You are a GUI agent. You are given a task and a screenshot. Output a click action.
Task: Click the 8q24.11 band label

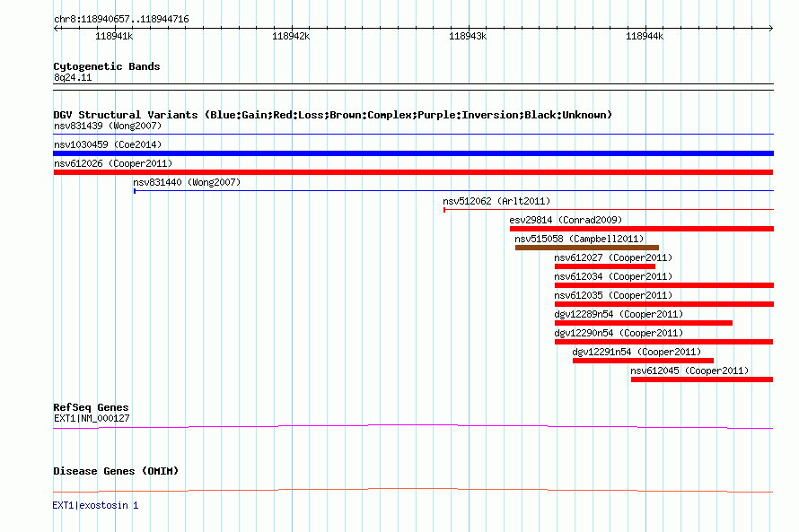(x=72, y=78)
